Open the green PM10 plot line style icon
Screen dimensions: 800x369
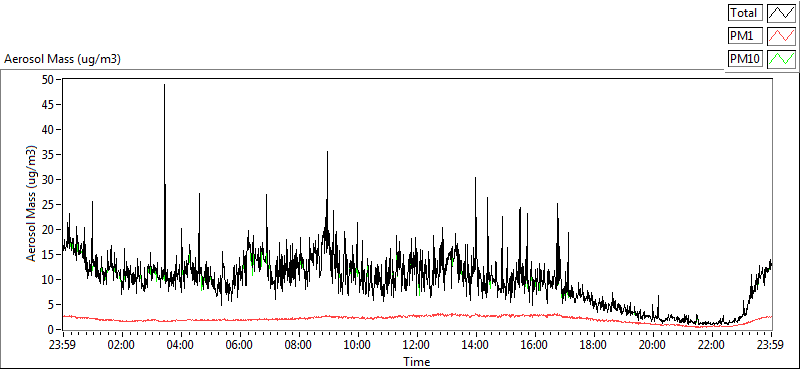(781, 59)
